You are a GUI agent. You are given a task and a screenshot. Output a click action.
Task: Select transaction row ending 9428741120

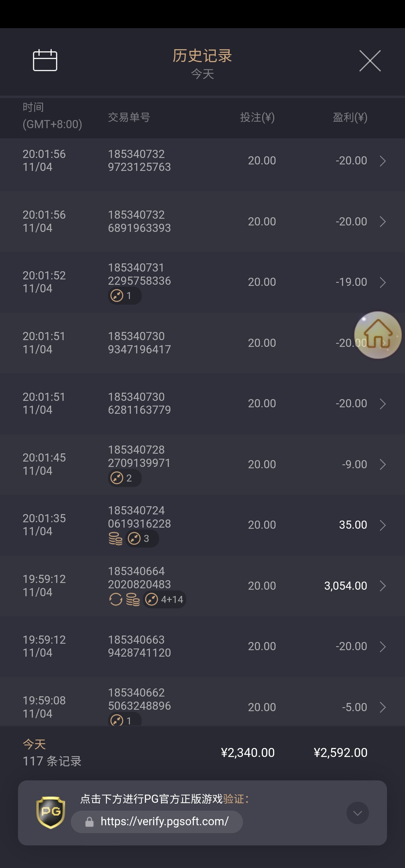[x=202, y=646]
